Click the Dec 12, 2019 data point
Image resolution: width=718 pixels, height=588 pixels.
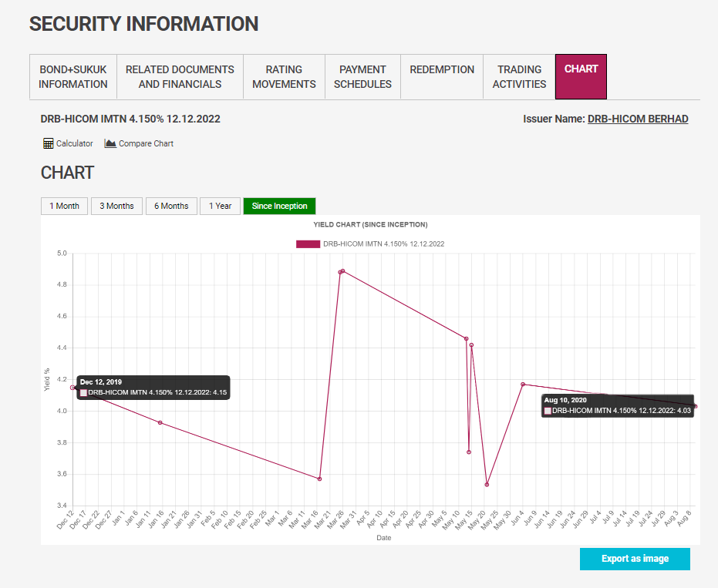pyautogui.click(x=72, y=388)
